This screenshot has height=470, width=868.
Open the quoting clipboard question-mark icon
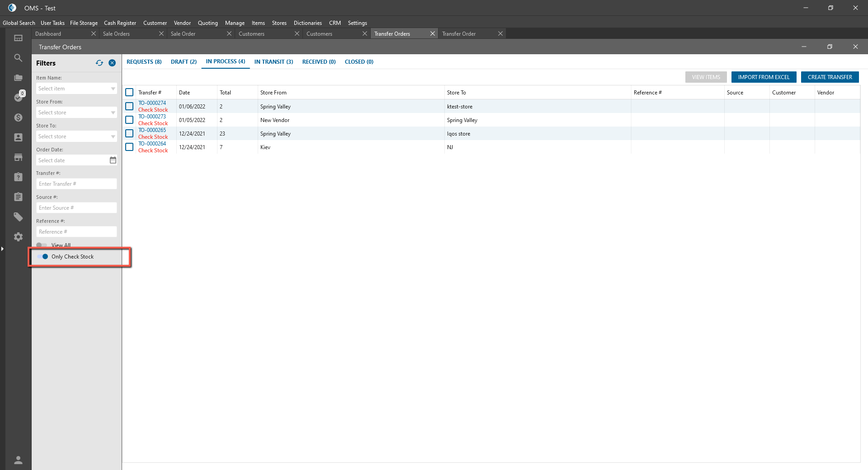point(18,177)
